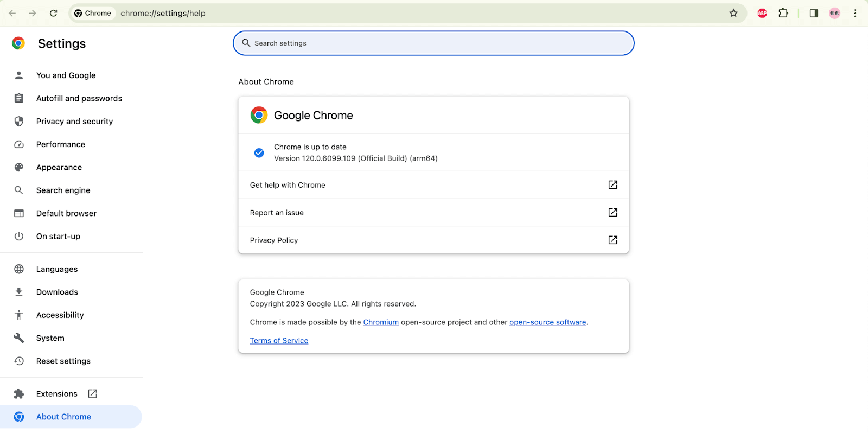Viewport: 868px width, 433px height.
Task: Click the blue up-to-date checkmark icon
Action: pos(259,153)
